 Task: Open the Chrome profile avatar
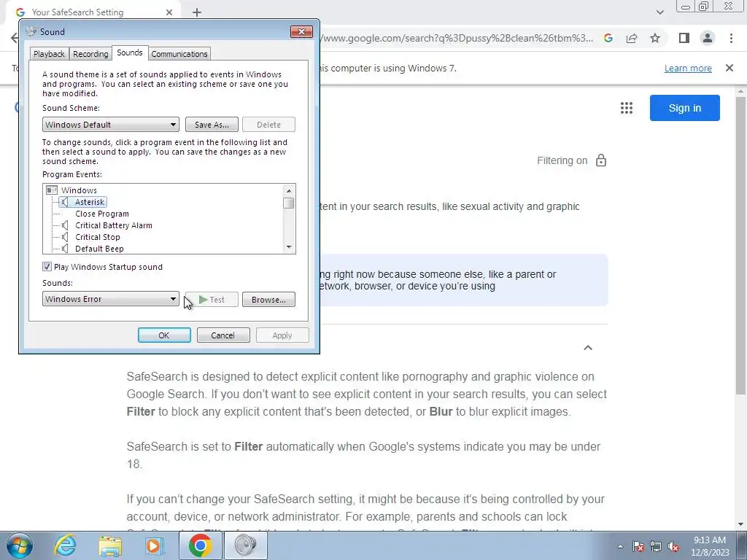(708, 38)
